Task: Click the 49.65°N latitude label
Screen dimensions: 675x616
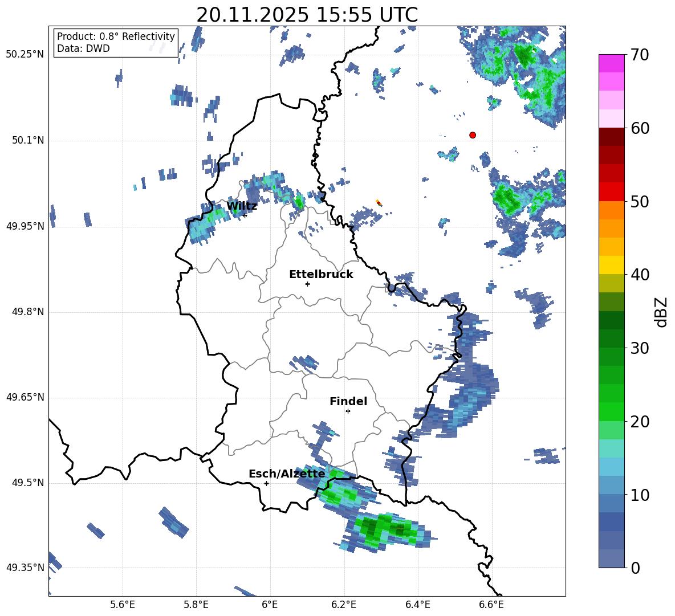Action: 25,397
